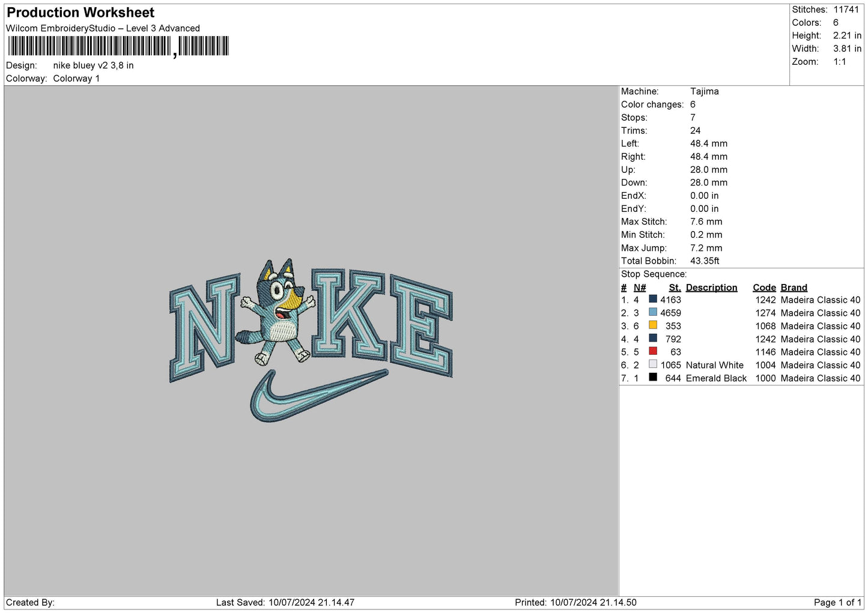
Task: Click the 'St.' column header
Action: [x=675, y=288]
